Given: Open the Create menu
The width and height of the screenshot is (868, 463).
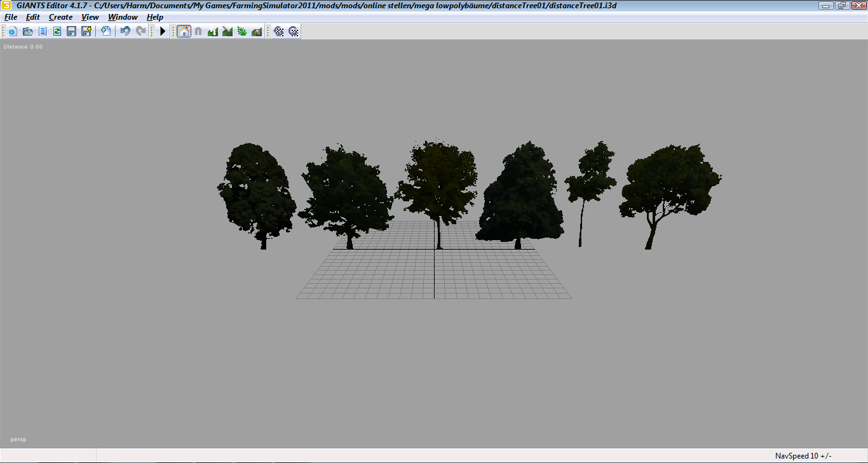Looking at the screenshot, I should tap(61, 17).
